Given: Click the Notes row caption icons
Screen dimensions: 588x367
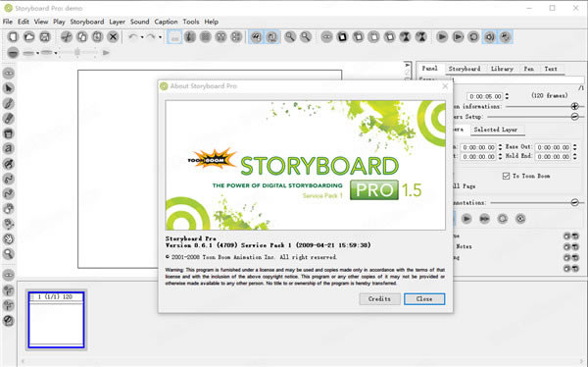Looking at the screenshot, I should (x=571, y=247).
